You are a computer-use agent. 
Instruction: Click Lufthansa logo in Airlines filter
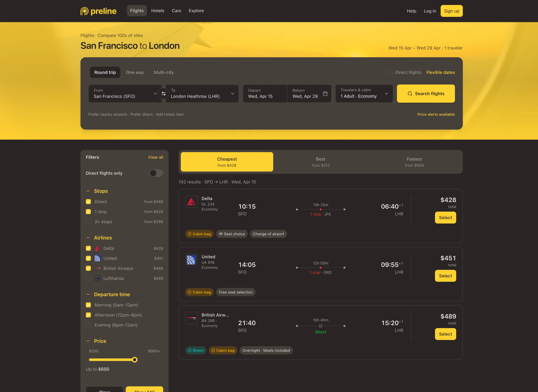pos(98,278)
